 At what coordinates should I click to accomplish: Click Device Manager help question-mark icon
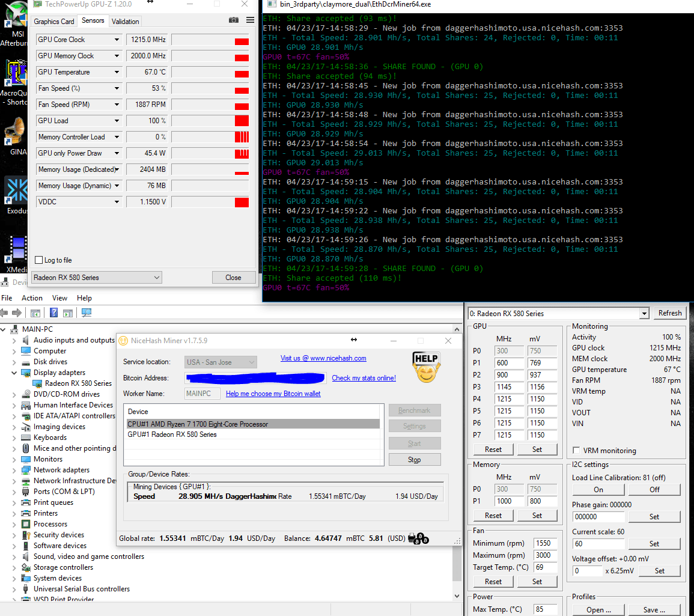(x=53, y=313)
